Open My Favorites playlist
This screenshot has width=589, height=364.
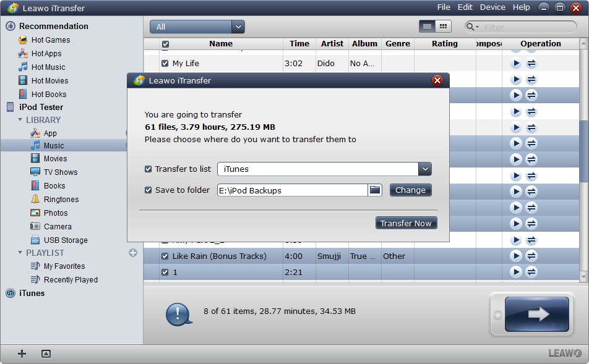point(58,266)
